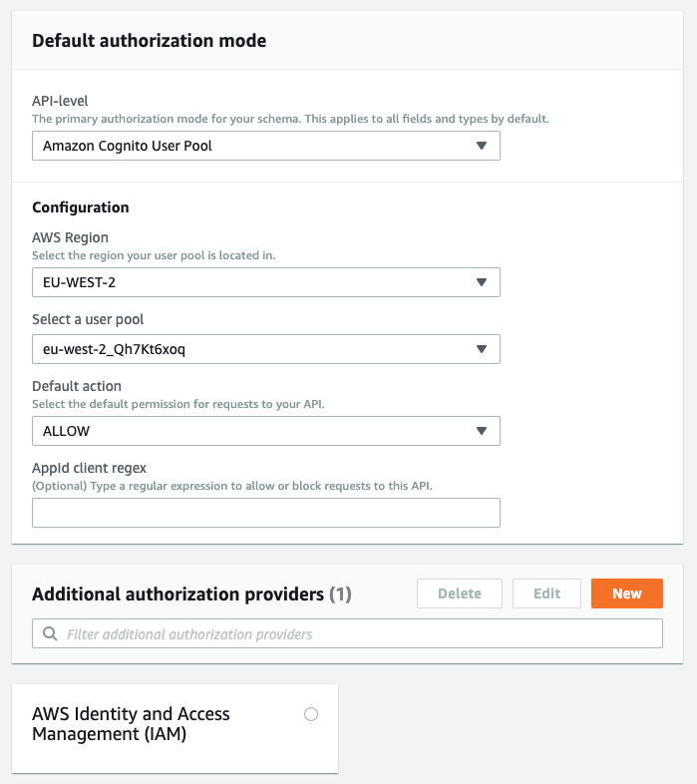
Task: Click the Configuration section heading
Action: tap(81, 207)
